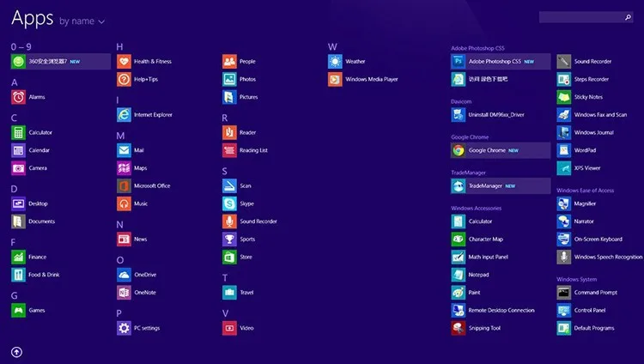Click the up arrow to return to Start
This screenshot has height=364, width=644.
tap(16, 352)
